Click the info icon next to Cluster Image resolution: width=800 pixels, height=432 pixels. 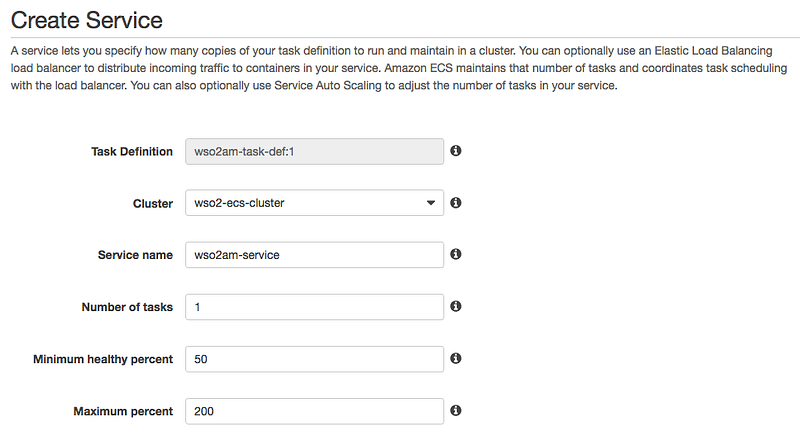click(x=456, y=203)
